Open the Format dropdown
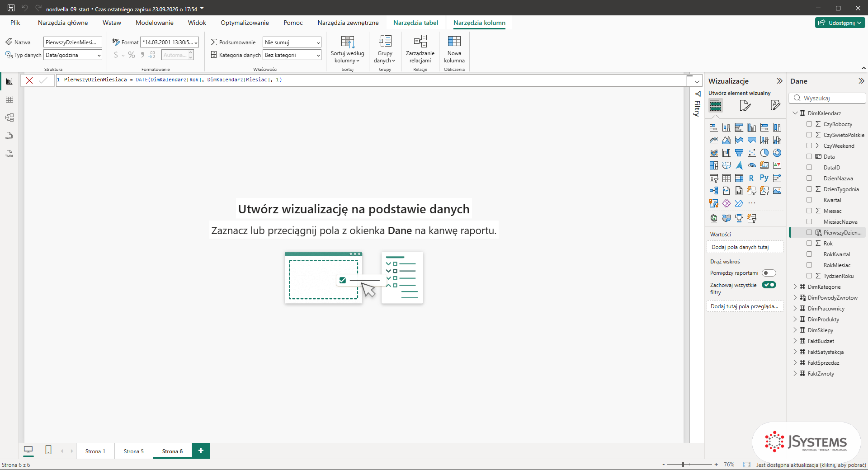 pyautogui.click(x=170, y=42)
